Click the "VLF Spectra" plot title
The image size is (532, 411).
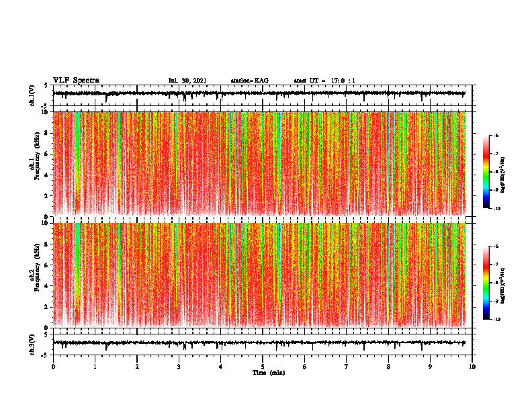click(x=76, y=81)
